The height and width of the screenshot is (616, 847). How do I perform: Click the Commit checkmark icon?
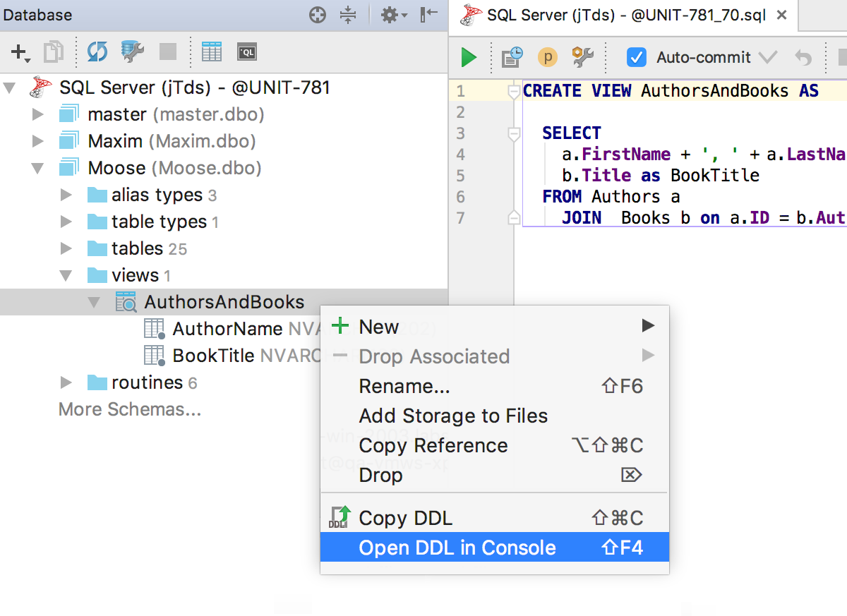pos(767,57)
